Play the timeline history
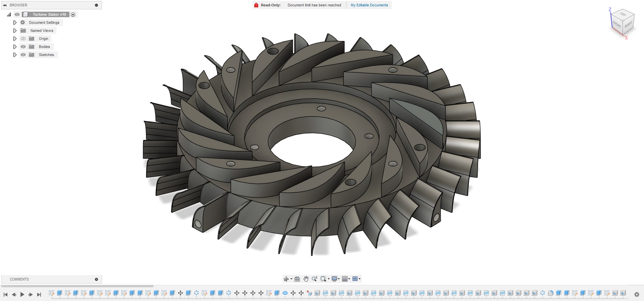The width and height of the screenshot is (644, 301). click(22, 295)
